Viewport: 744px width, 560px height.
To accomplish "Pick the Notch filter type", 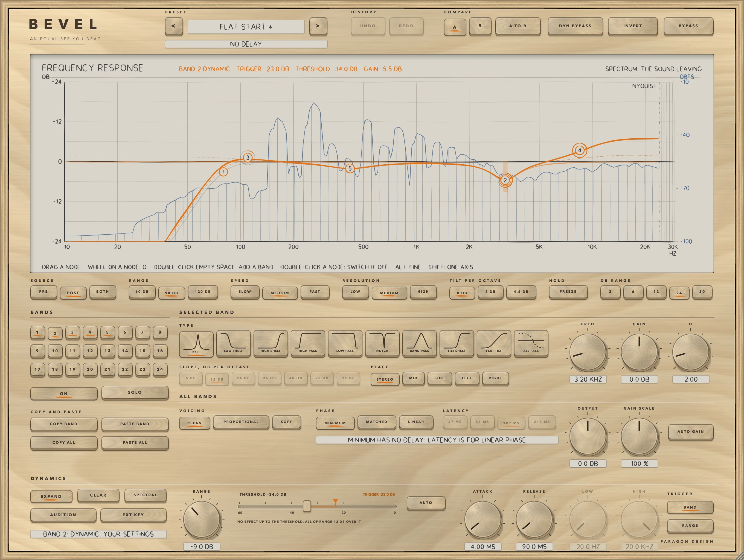I will [382, 343].
